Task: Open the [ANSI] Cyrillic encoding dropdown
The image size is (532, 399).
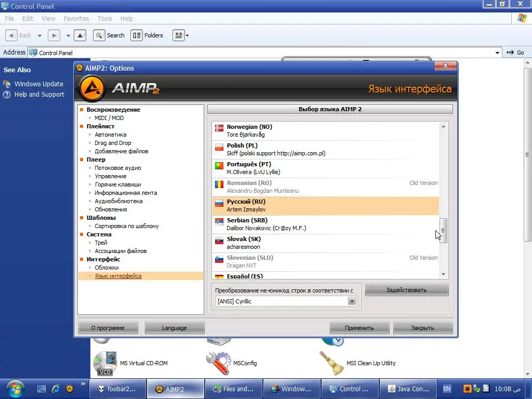Action: click(352, 301)
